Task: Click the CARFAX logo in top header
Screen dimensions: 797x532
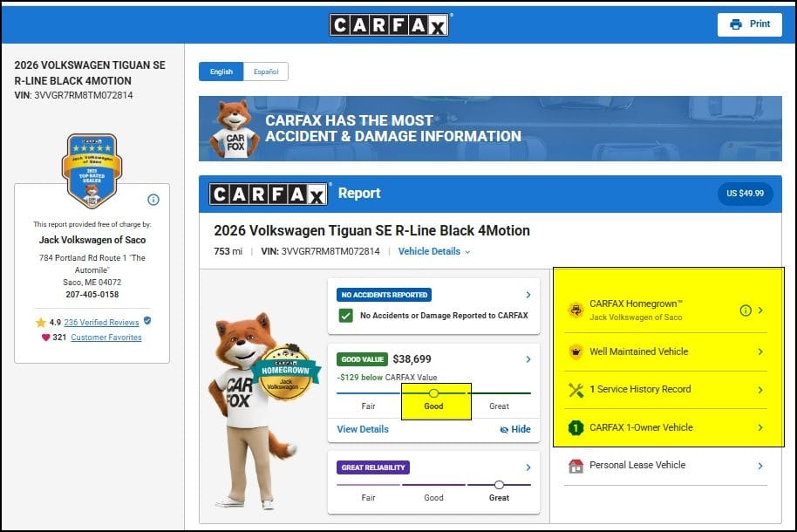Action: tap(390, 24)
